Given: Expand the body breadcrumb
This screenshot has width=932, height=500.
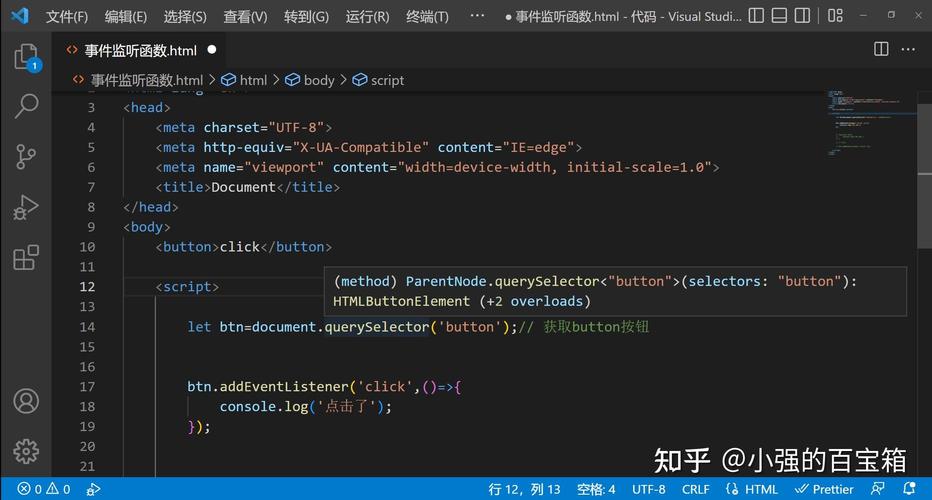Looking at the screenshot, I should point(319,80).
